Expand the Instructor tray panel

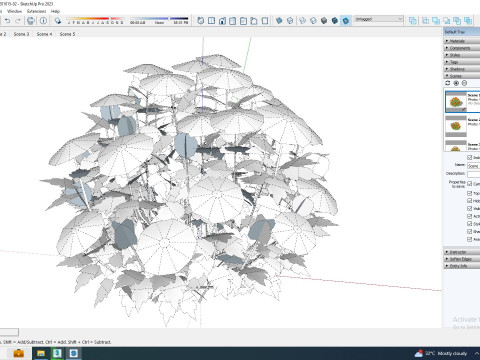pos(462,252)
